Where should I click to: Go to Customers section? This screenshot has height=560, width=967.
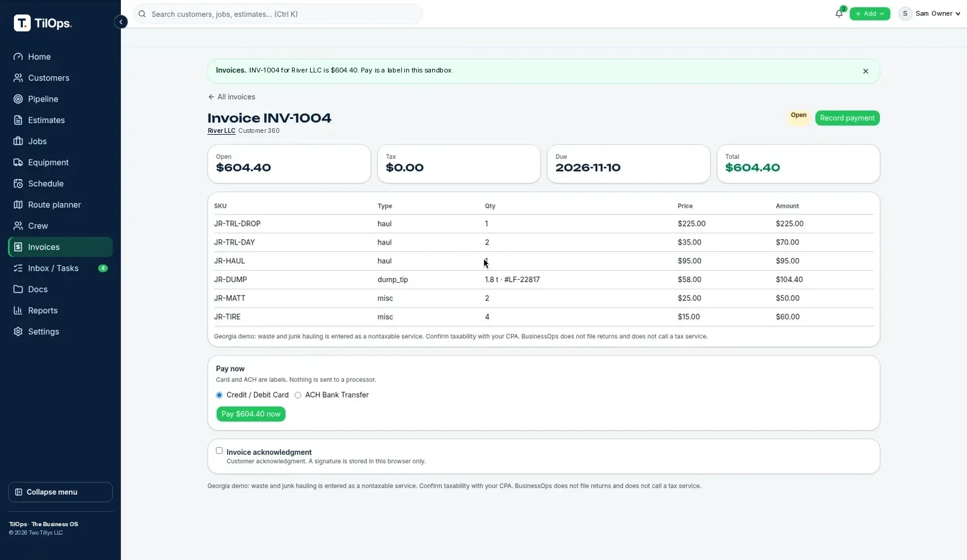click(60, 78)
